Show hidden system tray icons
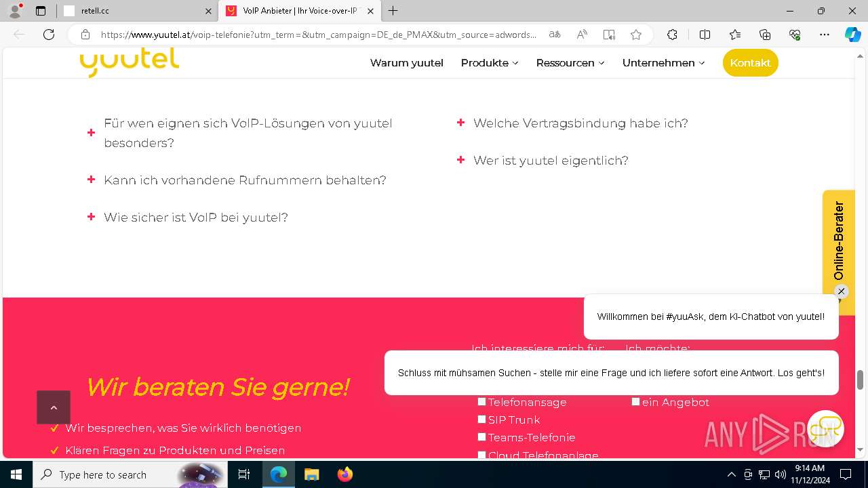The image size is (868, 488). pos(731,474)
